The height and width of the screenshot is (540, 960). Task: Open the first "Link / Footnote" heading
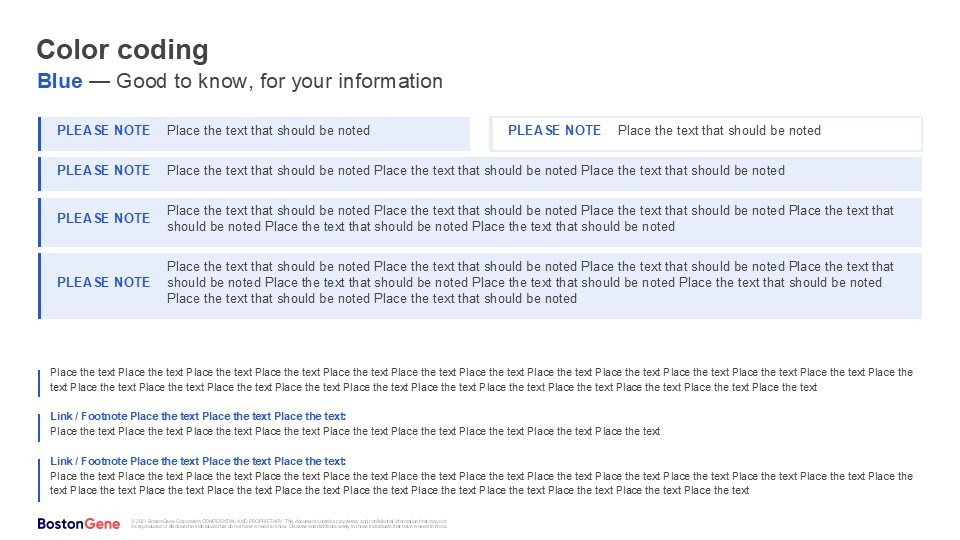198,416
